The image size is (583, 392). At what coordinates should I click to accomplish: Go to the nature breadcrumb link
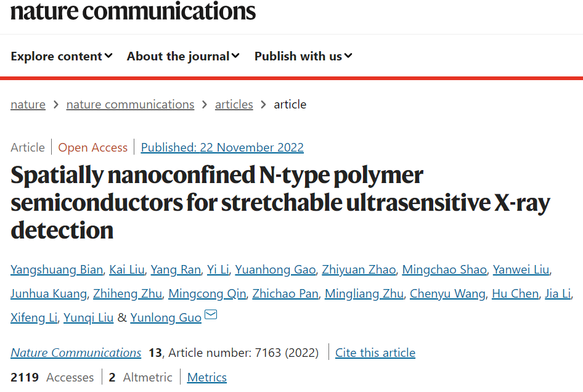pyautogui.click(x=28, y=105)
